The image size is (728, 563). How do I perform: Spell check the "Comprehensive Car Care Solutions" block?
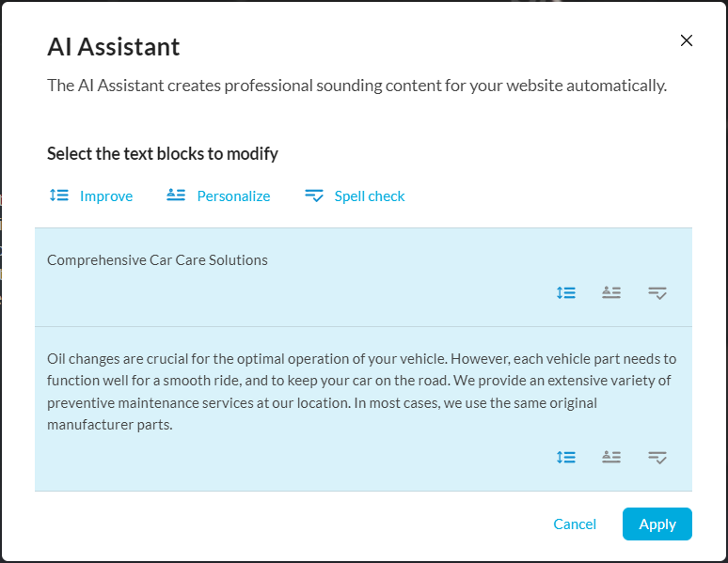657,293
